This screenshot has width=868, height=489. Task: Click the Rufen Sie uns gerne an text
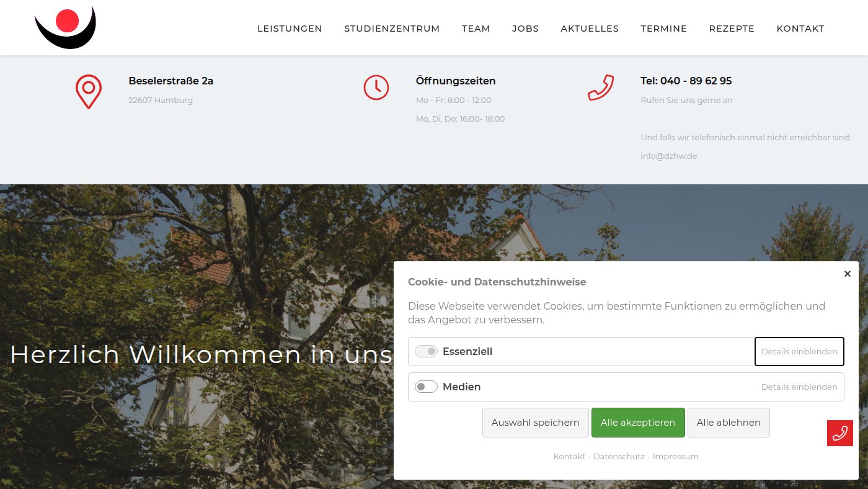(x=686, y=101)
